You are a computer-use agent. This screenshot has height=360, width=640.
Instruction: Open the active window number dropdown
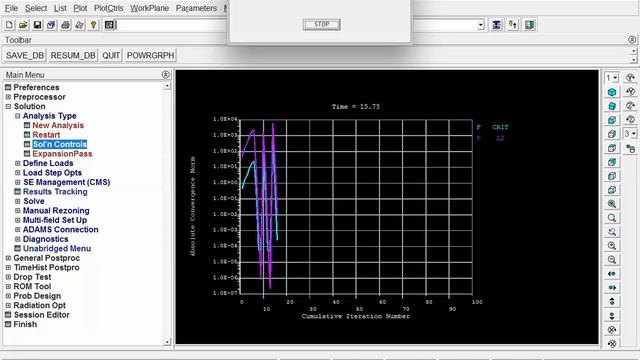(x=611, y=78)
